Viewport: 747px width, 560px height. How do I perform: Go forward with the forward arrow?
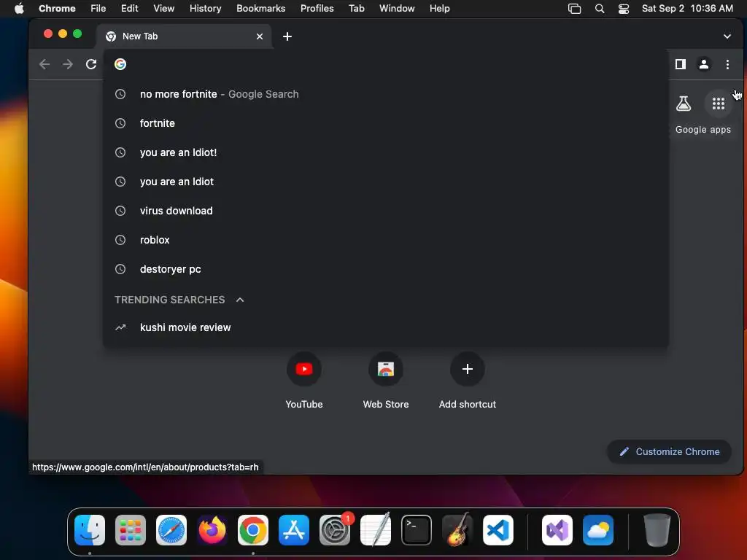pos(68,64)
